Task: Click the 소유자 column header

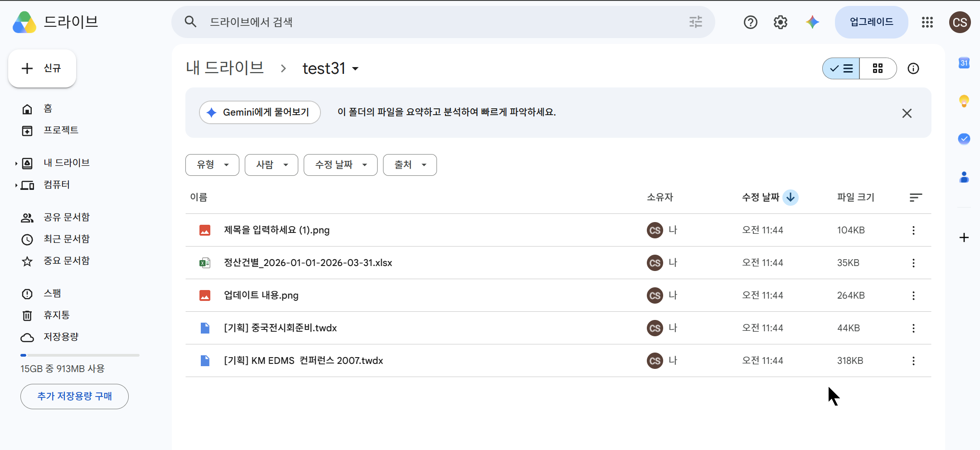Action: pos(660,197)
